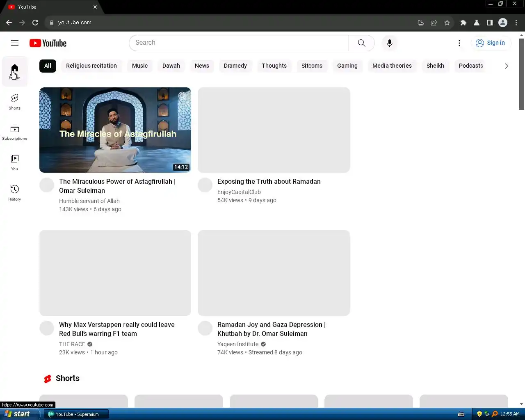The height and width of the screenshot is (420, 525).
Task: Open the hamburger guide menu
Action: 15,43
